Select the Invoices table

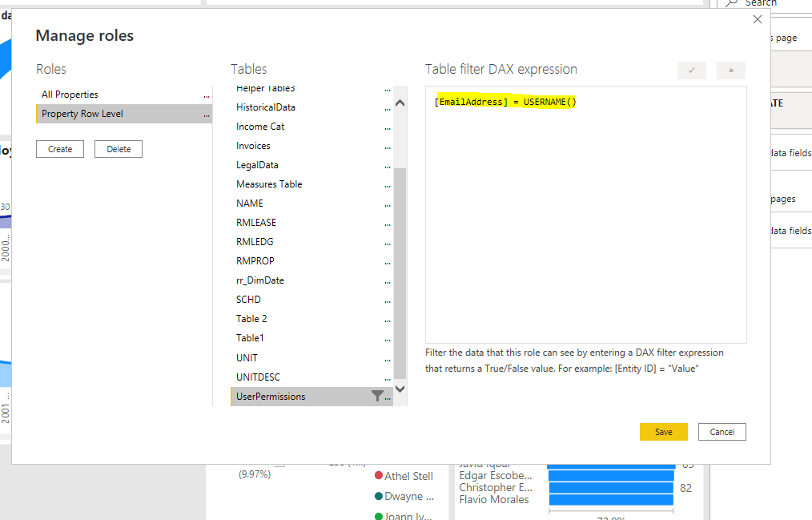point(312,146)
